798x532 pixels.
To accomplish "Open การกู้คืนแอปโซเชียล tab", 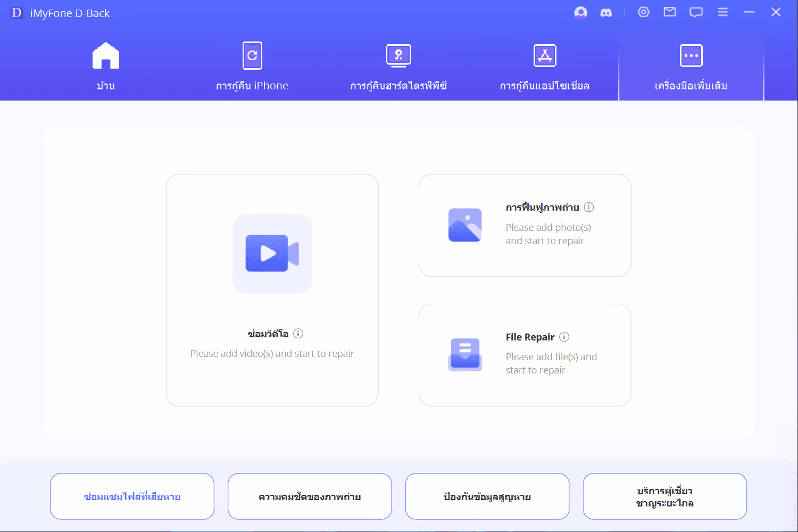I will pyautogui.click(x=545, y=66).
